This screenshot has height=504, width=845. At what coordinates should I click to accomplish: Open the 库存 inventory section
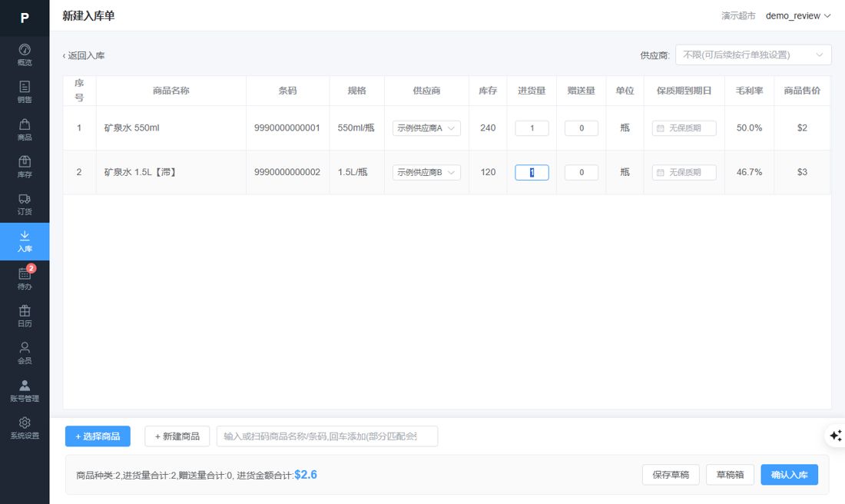[x=25, y=167]
